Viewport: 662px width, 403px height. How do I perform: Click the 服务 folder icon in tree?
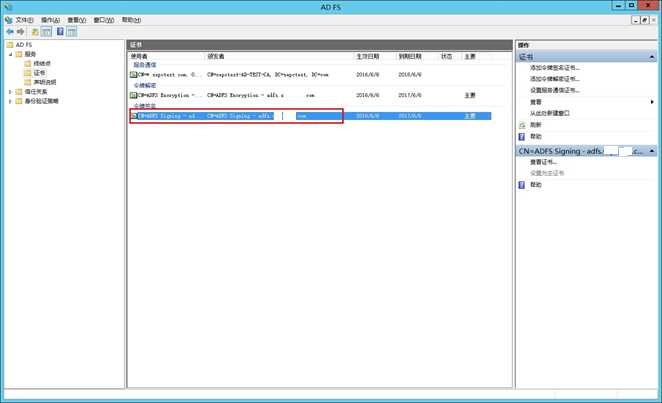[x=19, y=54]
